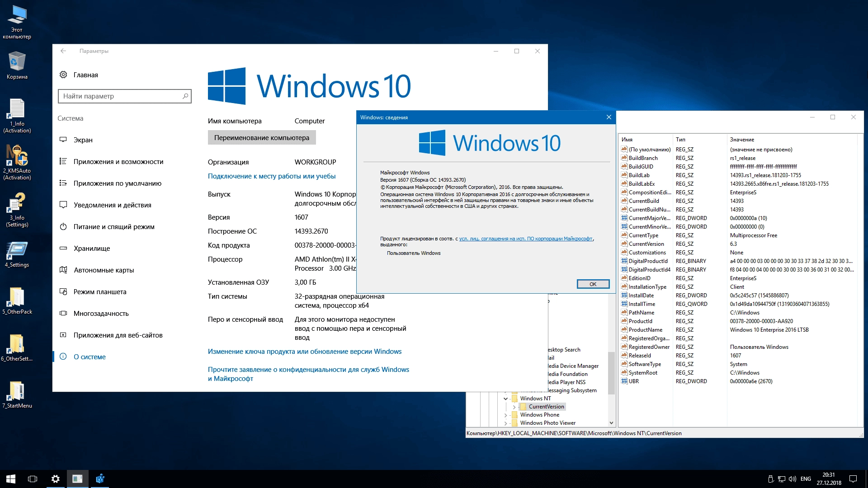Select the Windows NT key in registry tree
The image size is (868, 488).
535,399
